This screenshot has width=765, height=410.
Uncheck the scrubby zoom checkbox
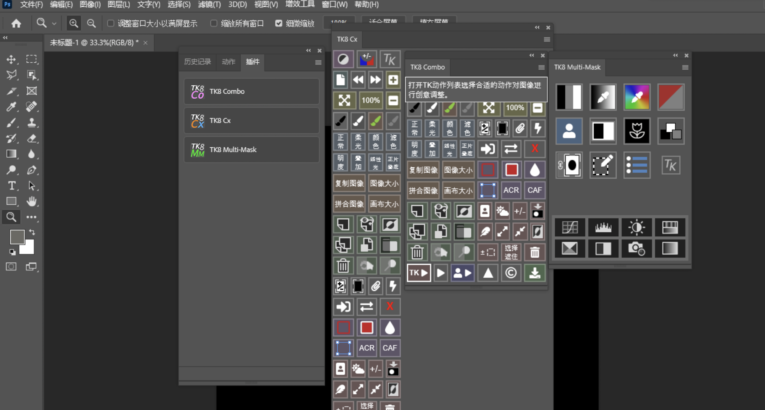click(x=279, y=23)
